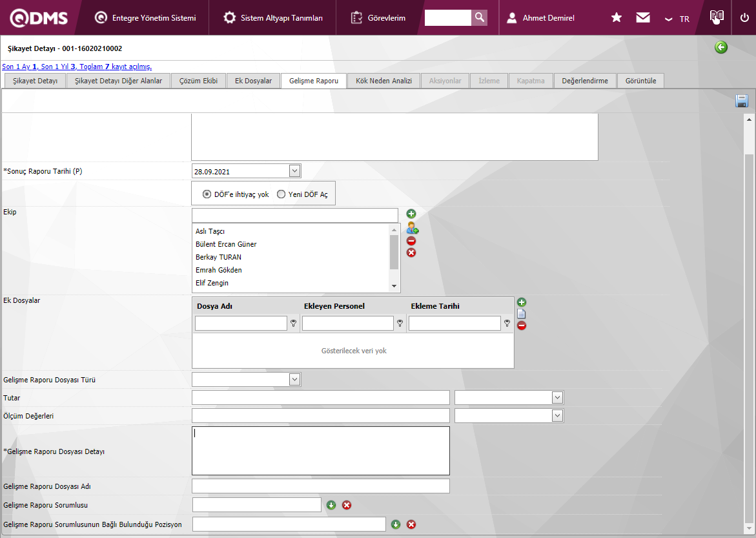
Task: Save with the floppy disk icon
Action: [742, 101]
